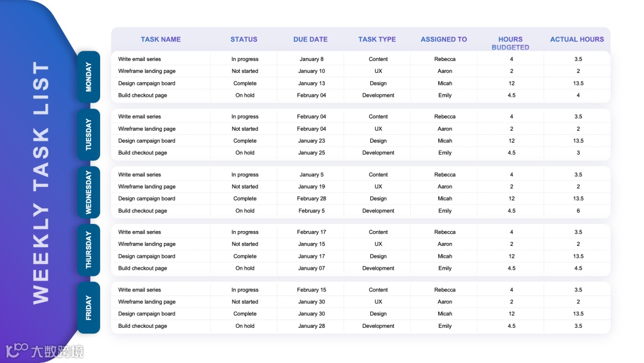Click the ACTUAL HOURS column header

(x=577, y=39)
